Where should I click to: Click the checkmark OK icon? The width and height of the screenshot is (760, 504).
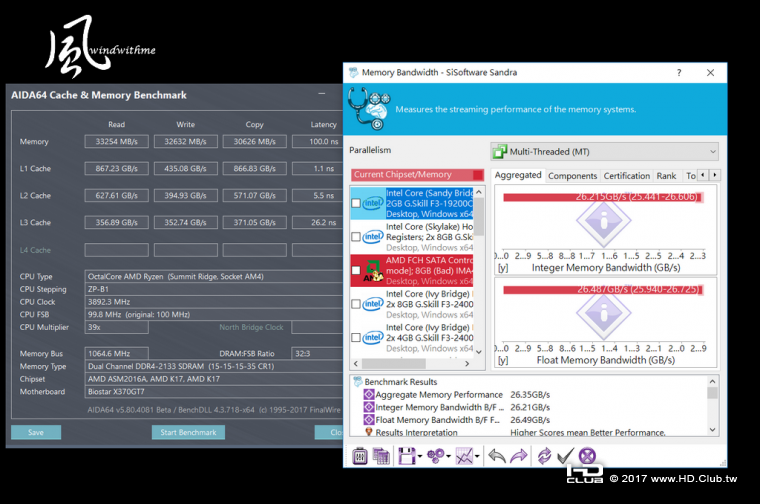click(x=565, y=456)
